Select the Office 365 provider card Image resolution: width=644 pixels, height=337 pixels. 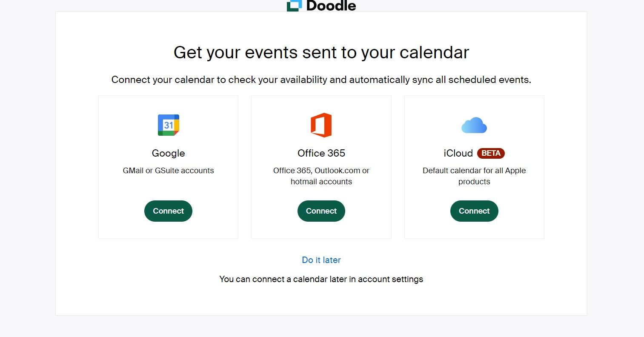point(321,167)
